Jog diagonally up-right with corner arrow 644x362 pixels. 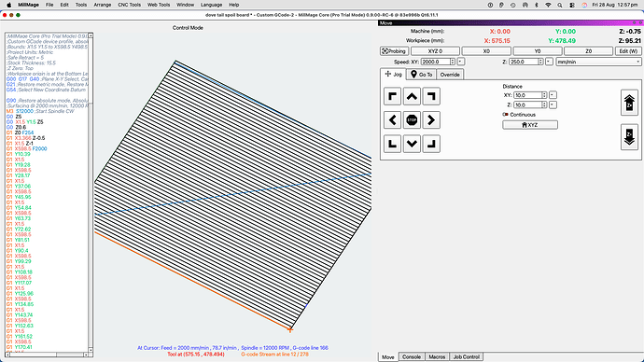point(431,96)
